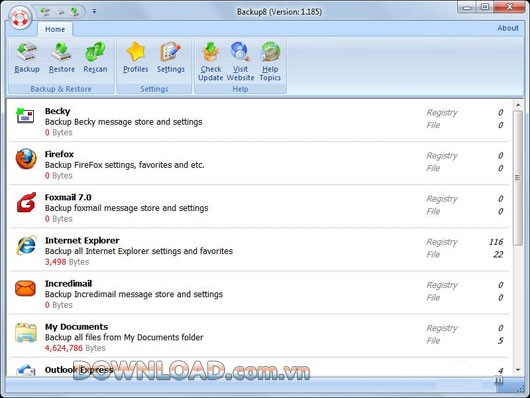The width and height of the screenshot is (530, 398).
Task: Click the scroll up arrow
Action: 518,105
